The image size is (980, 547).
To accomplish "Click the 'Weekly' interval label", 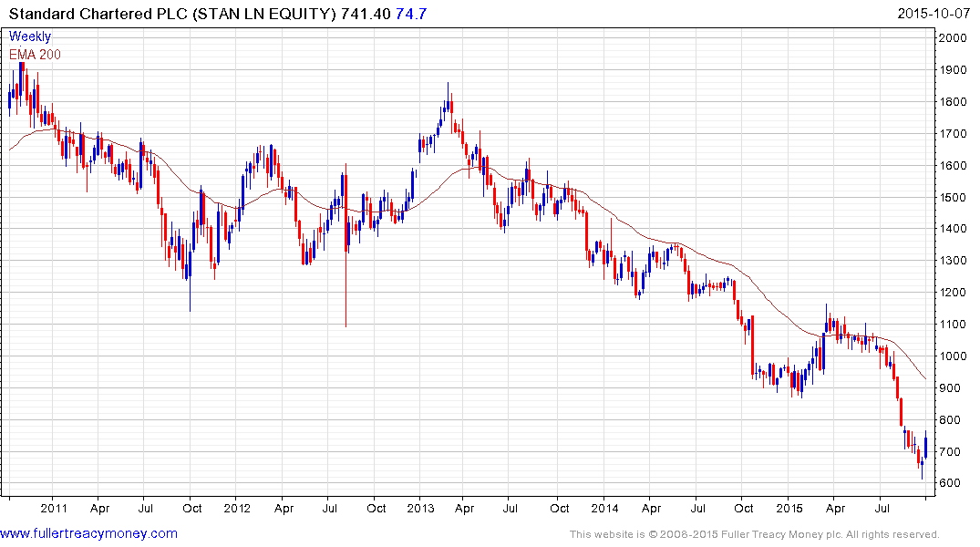I will pos(30,36).
